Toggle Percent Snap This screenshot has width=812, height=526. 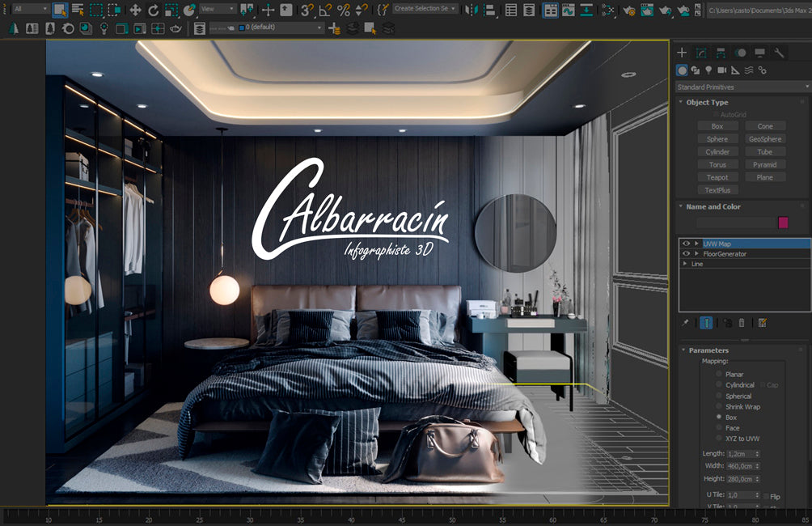[x=344, y=10]
